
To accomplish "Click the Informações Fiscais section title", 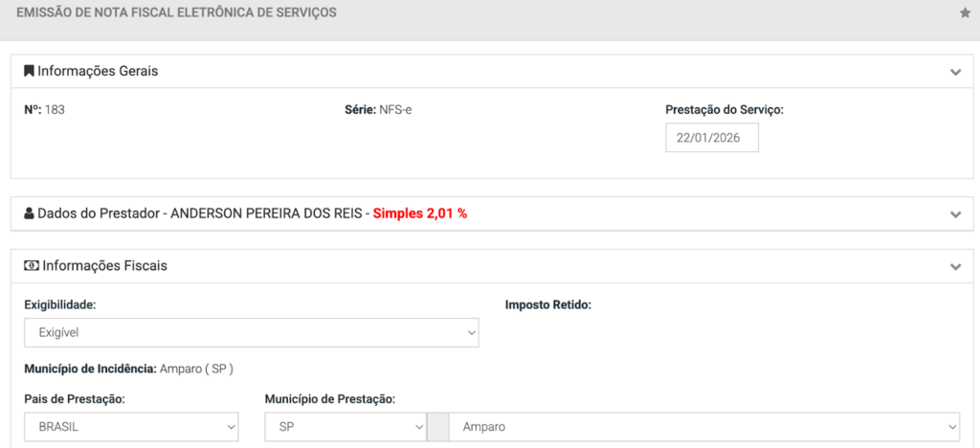I will [x=104, y=265].
